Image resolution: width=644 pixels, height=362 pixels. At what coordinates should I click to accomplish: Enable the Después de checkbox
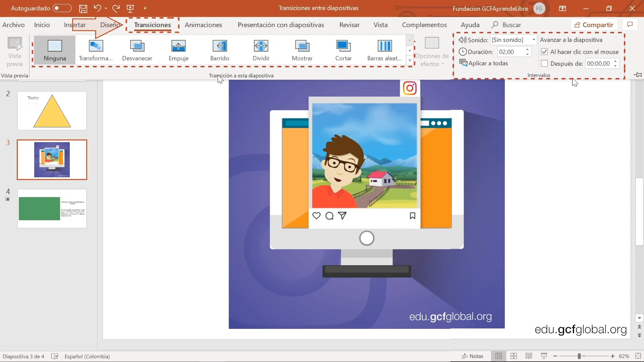point(544,63)
